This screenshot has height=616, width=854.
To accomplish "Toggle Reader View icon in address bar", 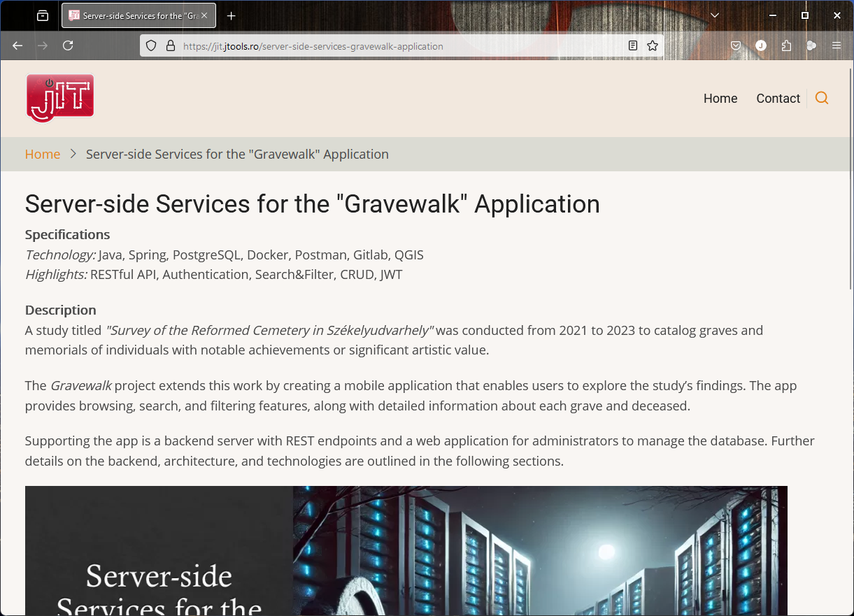I will [633, 45].
